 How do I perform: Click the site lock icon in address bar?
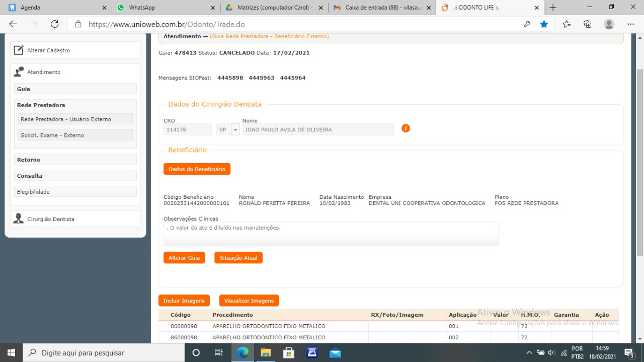pyautogui.click(x=78, y=24)
